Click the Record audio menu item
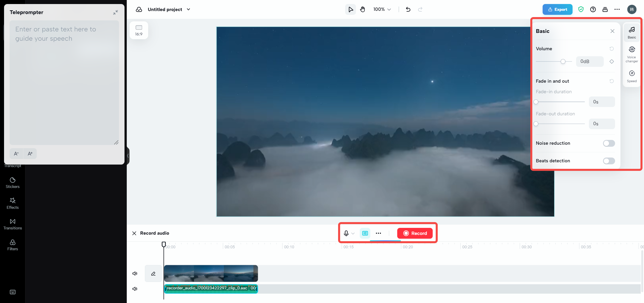This screenshot has width=644, height=303. click(x=154, y=233)
